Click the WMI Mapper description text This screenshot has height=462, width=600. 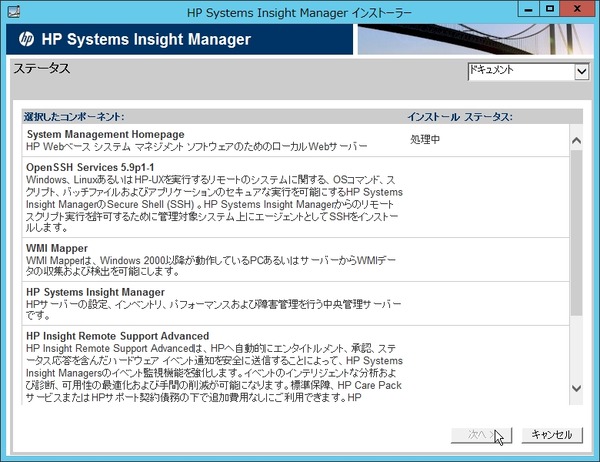211,266
